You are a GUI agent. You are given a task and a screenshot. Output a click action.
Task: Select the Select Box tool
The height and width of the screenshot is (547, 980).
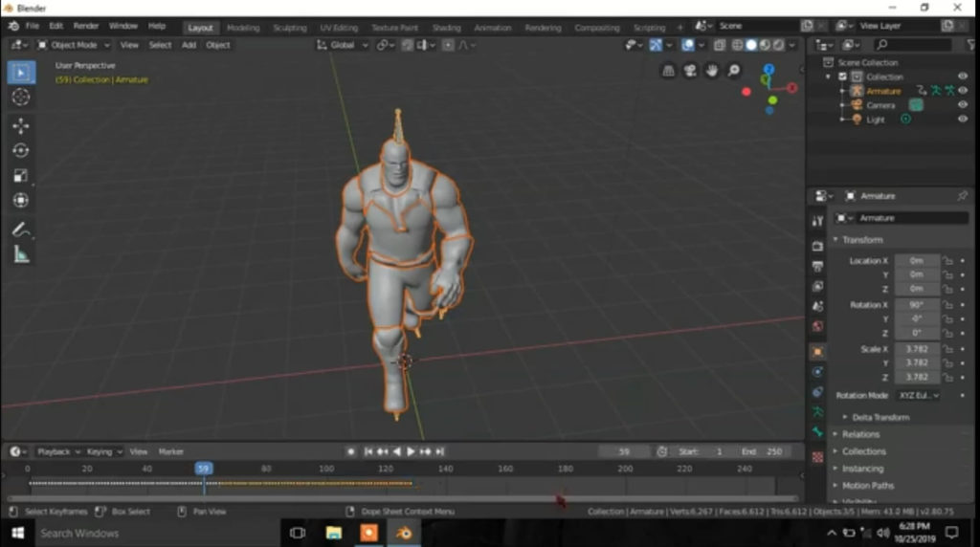click(x=21, y=73)
